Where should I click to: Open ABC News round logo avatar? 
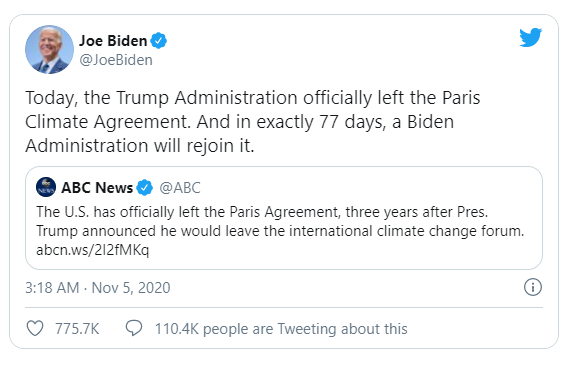click(46, 187)
